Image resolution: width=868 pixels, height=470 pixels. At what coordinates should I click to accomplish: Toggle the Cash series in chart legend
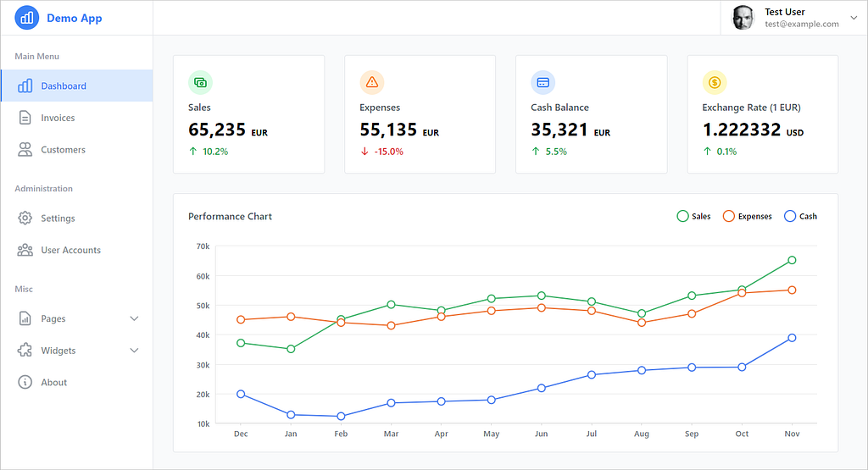(800, 216)
